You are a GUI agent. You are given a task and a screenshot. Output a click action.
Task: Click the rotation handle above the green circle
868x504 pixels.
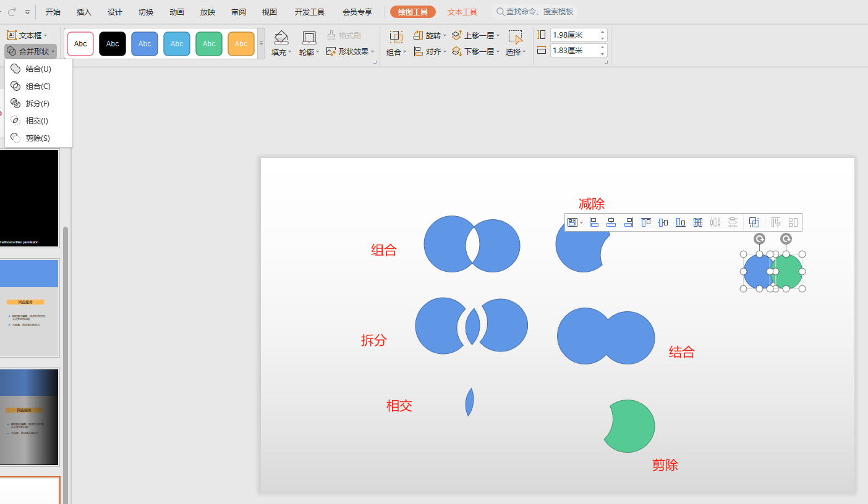(786, 239)
